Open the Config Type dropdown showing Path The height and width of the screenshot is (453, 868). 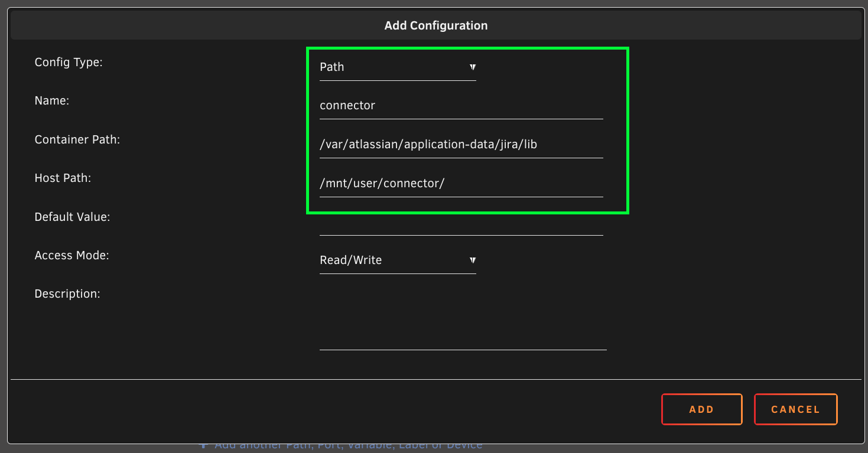pos(398,67)
